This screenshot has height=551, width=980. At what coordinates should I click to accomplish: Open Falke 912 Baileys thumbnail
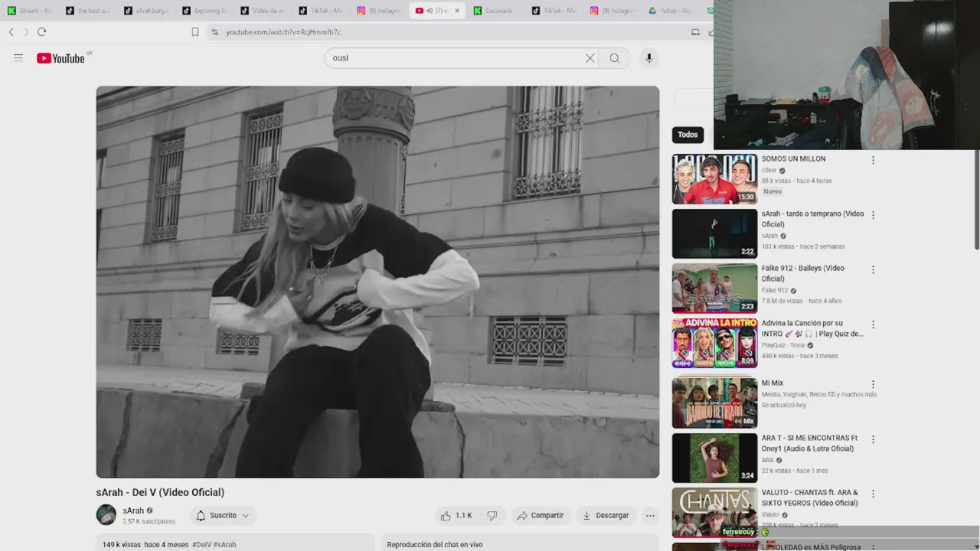point(714,289)
